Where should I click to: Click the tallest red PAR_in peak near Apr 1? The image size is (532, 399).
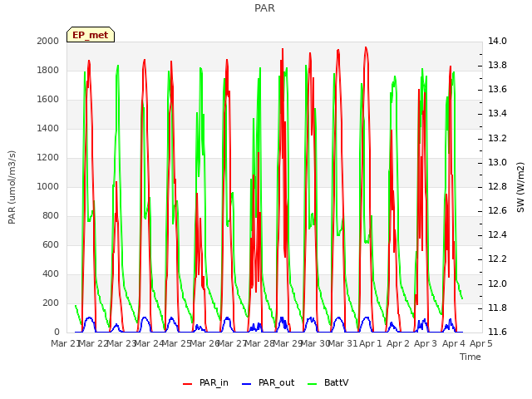pyautogui.click(x=366, y=47)
